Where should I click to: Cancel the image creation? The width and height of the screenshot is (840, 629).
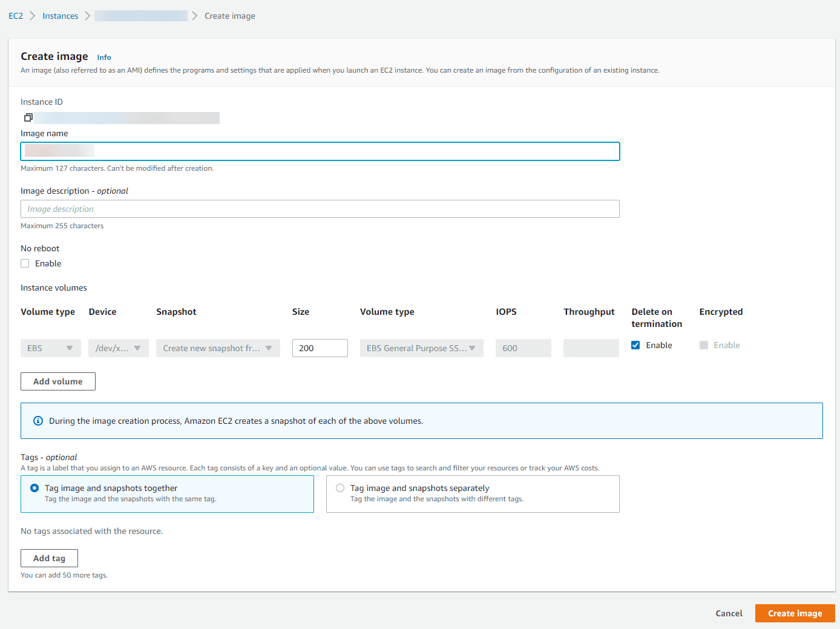(x=729, y=613)
